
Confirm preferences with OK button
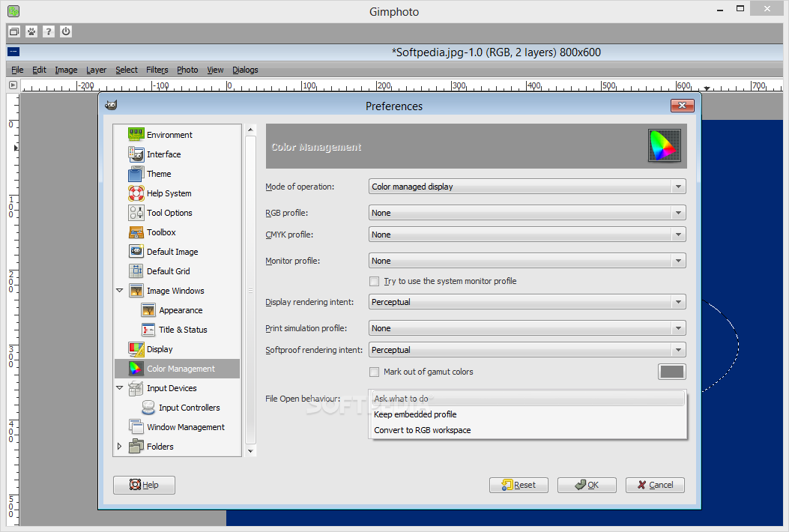pyautogui.click(x=587, y=485)
